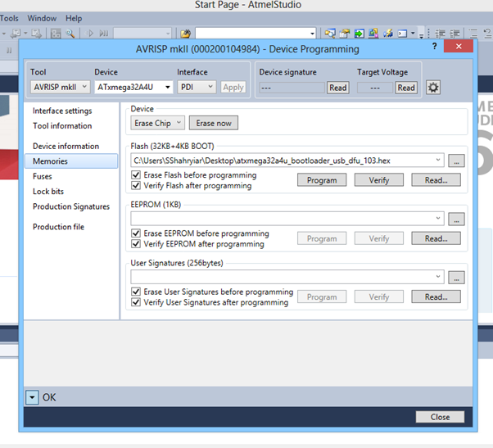Select Memories page
This screenshot has height=448, width=493.
point(71,161)
